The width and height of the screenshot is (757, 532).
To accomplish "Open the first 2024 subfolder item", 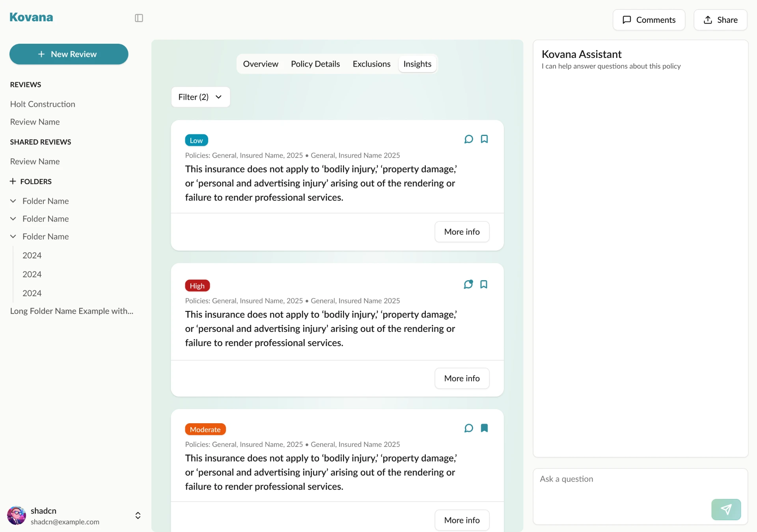I will click(x=32, y=255).
